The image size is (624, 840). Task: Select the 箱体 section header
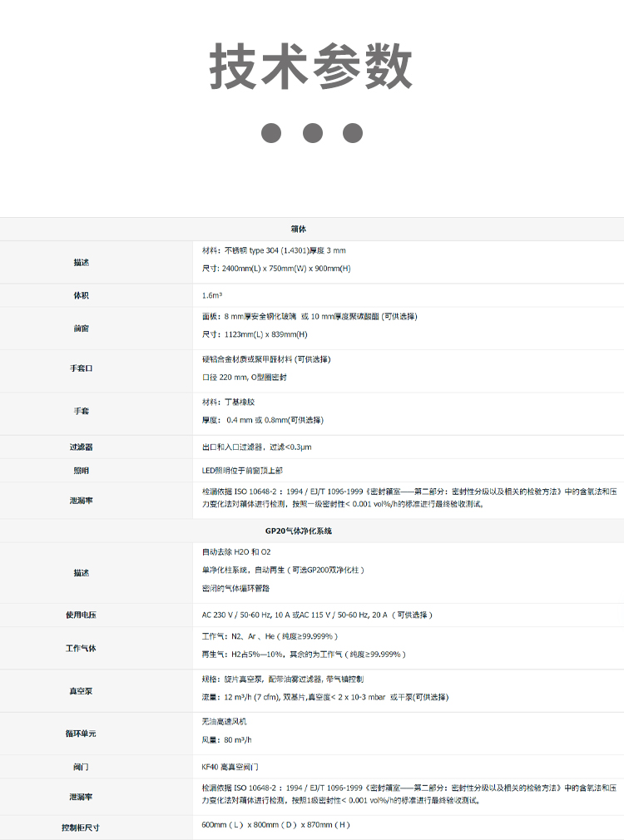[299, 229]
